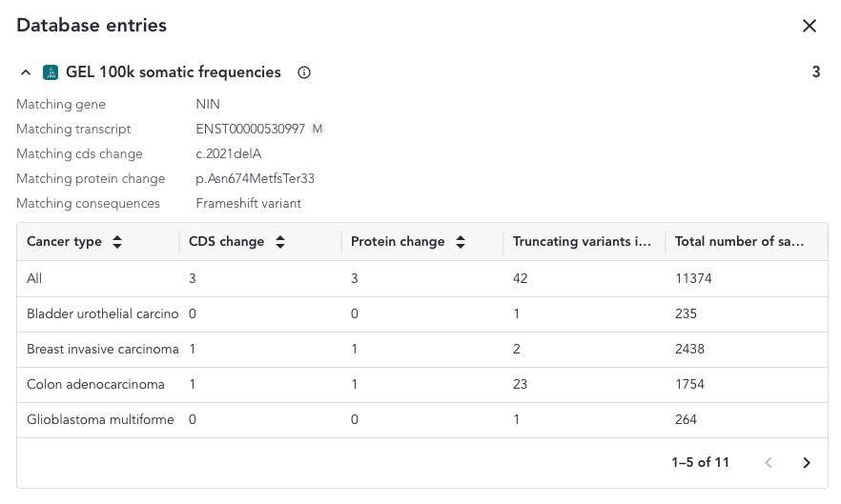Sort table by Cancer type arrows
Screen dimensions: 841x504
tap(117, 242)
